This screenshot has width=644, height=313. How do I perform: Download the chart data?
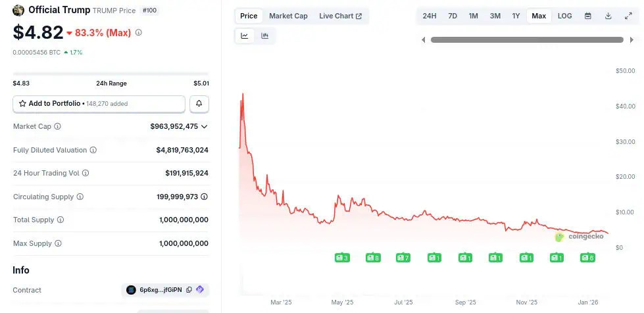(x=608, y=16)
